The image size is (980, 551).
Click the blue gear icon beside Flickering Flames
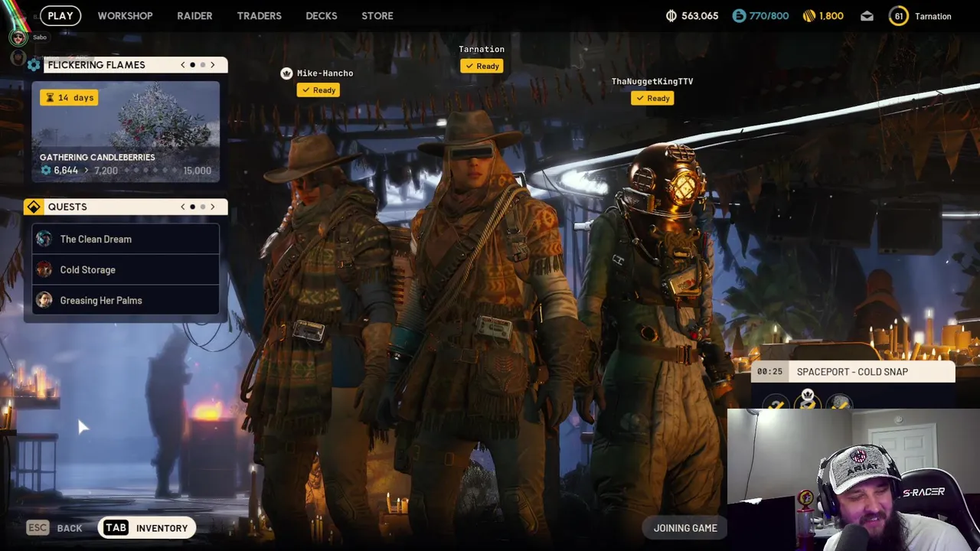[x=34, y=65]
